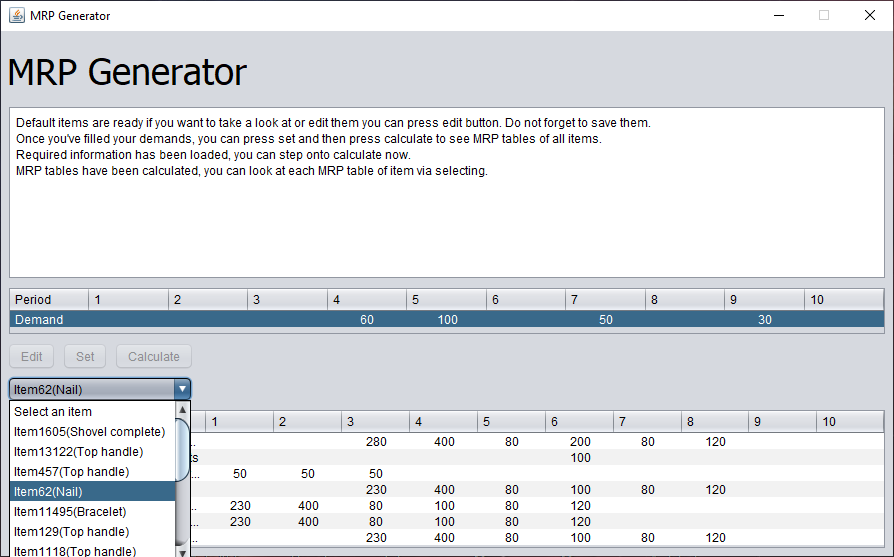Click the empty demand cell in period 10
The width and height of the screenshot is (894, 557).
point(844,320)
